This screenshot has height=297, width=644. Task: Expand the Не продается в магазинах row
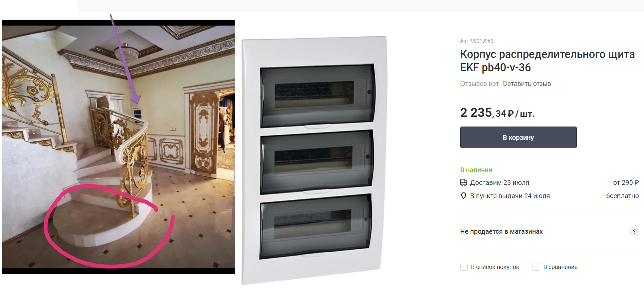(x=549, y=231)
